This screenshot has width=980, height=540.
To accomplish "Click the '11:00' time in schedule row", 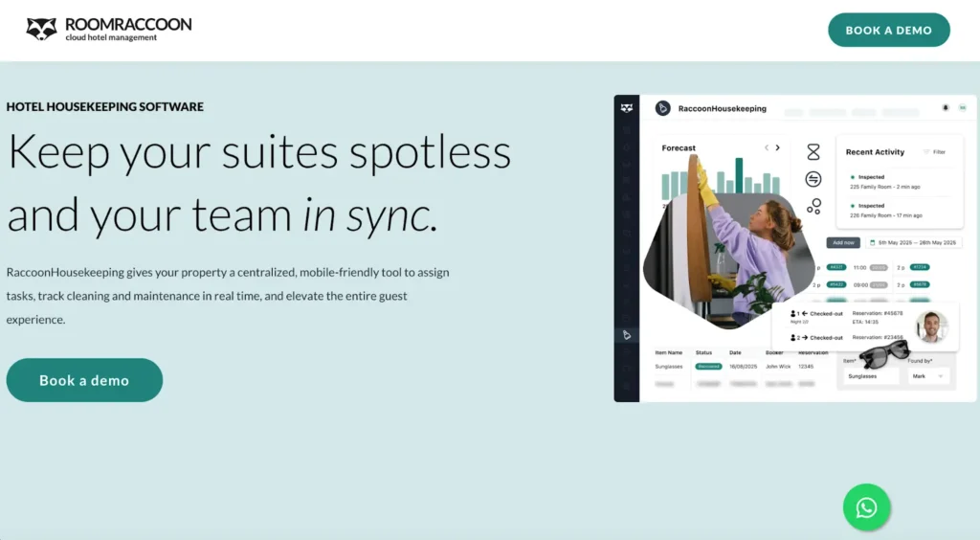I will [860, 267].
